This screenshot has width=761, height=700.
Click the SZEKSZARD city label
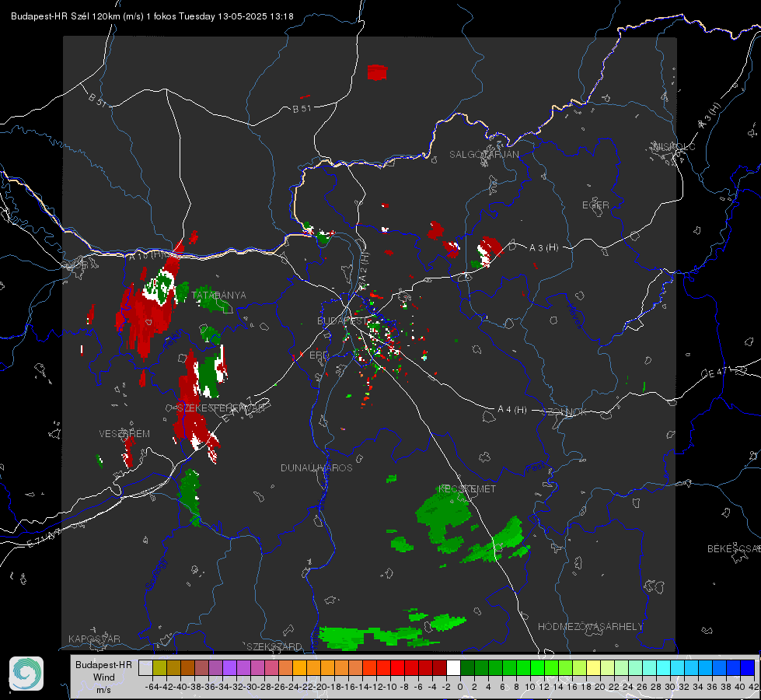274,646
